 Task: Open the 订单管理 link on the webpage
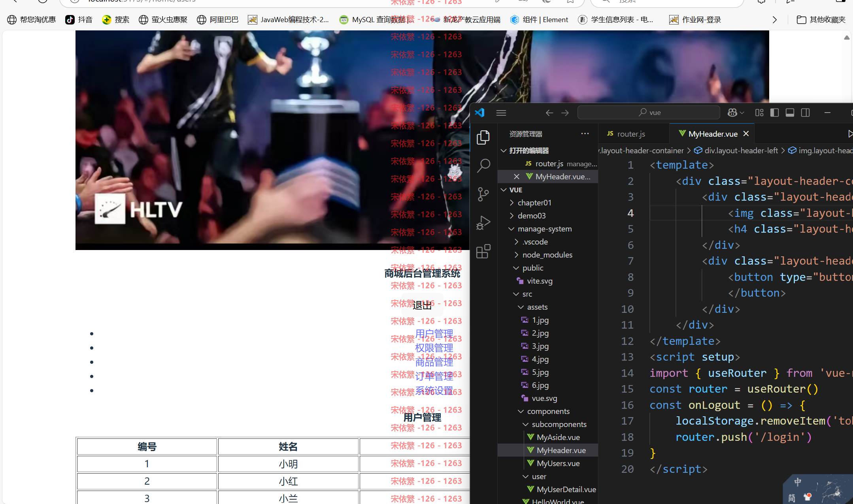tap(434, 376)
